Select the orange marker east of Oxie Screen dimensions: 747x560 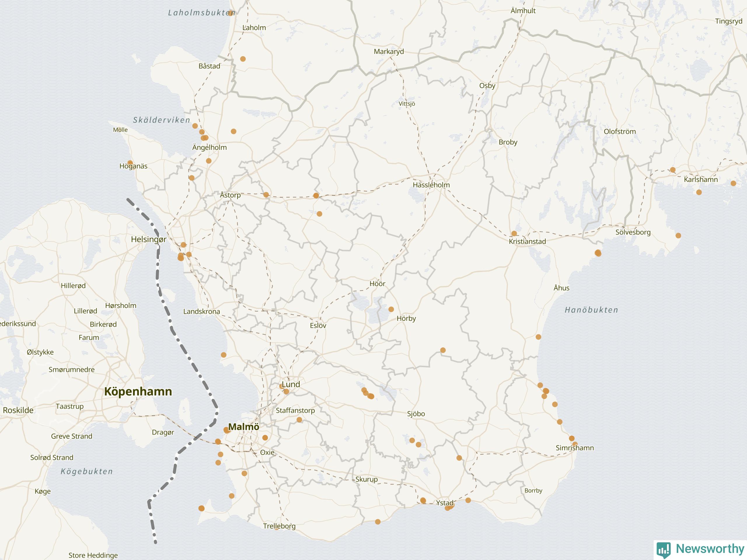[265, 438]
